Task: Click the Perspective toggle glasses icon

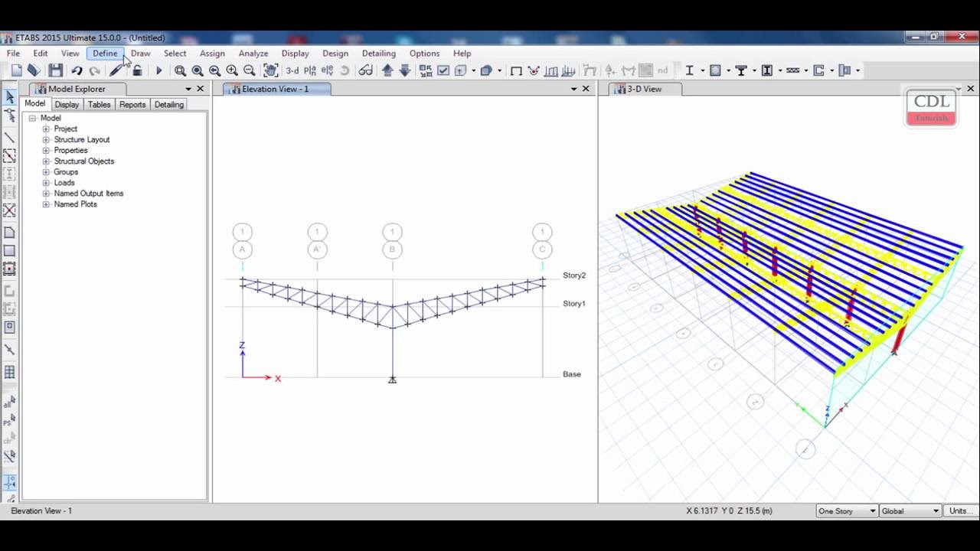Action: [366, 70]
